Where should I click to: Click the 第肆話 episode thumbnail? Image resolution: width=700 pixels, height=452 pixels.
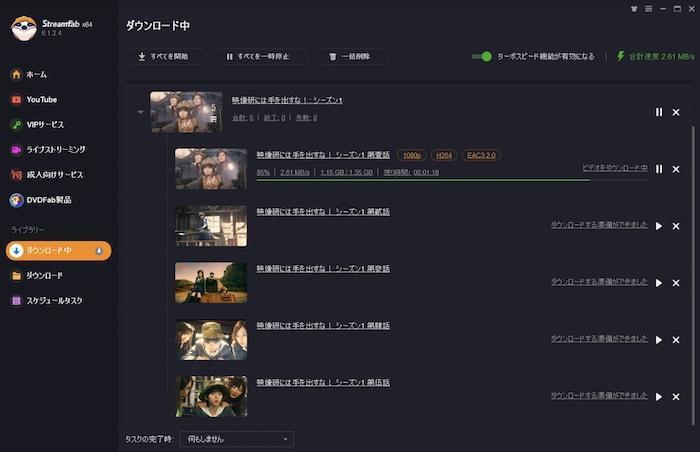[x=211, y=340]
